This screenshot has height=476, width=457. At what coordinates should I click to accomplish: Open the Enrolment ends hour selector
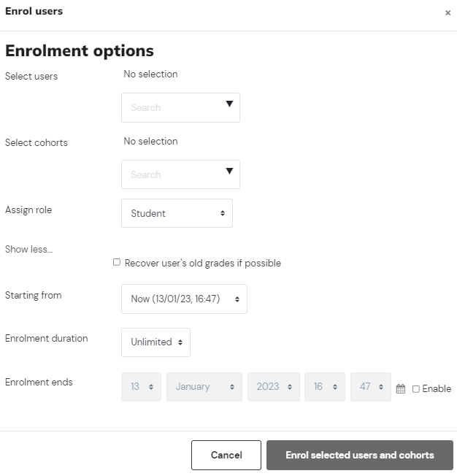(x=325, y=387)
